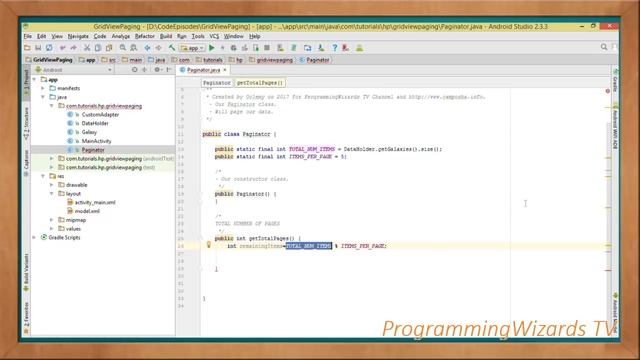Open the app run configuration dropdown

pyautogui.click(x=192, y=48)
